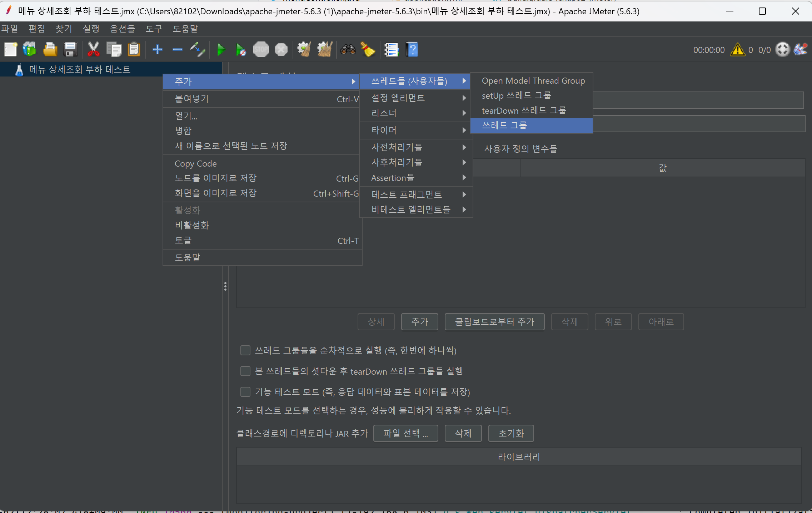The image size is (812, 513).
Task: Click the 파일 선택 button
Action: [405, 433]
